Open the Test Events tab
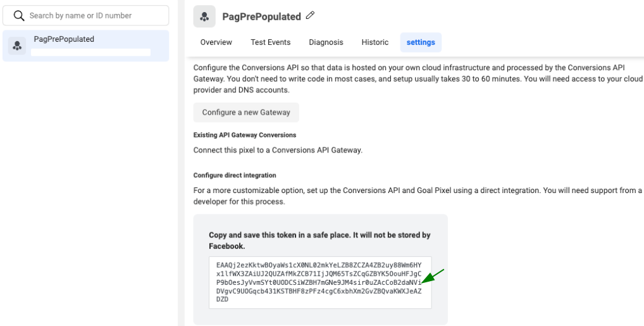 click(271, 42)
